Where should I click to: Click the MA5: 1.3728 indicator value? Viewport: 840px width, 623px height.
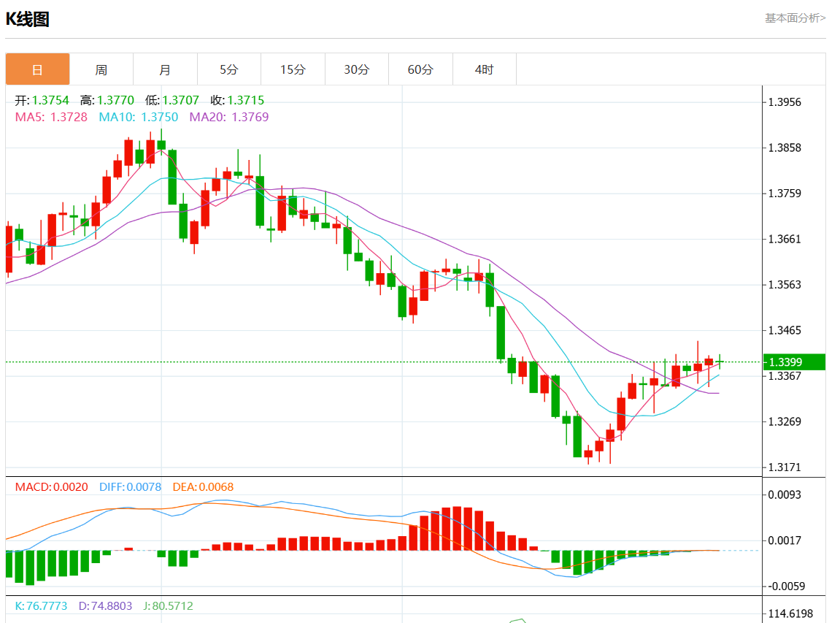(51, 117)
